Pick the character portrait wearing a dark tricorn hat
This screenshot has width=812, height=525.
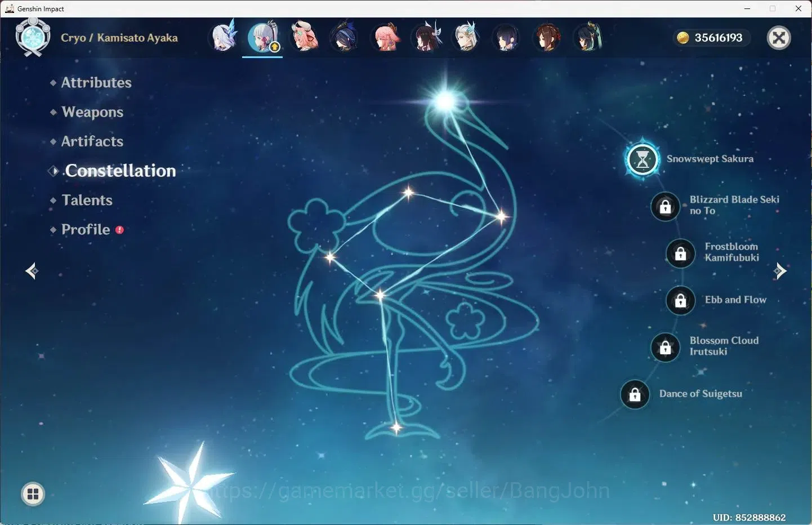point(344,37)
